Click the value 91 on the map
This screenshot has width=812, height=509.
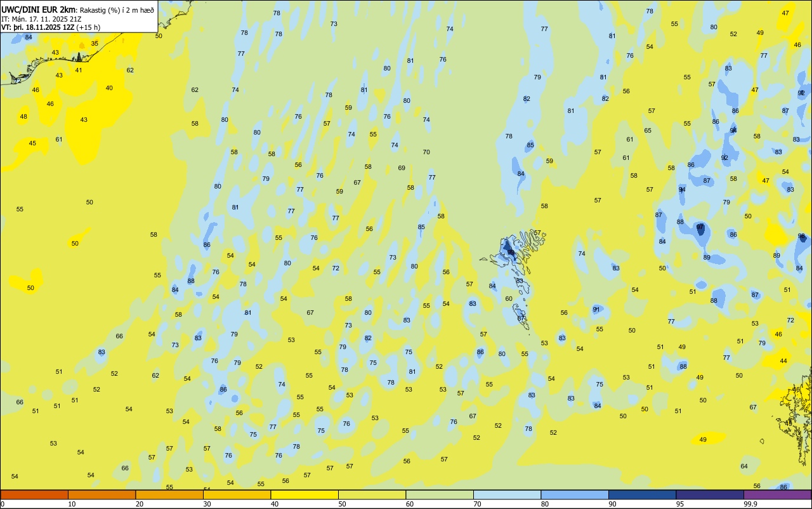pos(596,309)
